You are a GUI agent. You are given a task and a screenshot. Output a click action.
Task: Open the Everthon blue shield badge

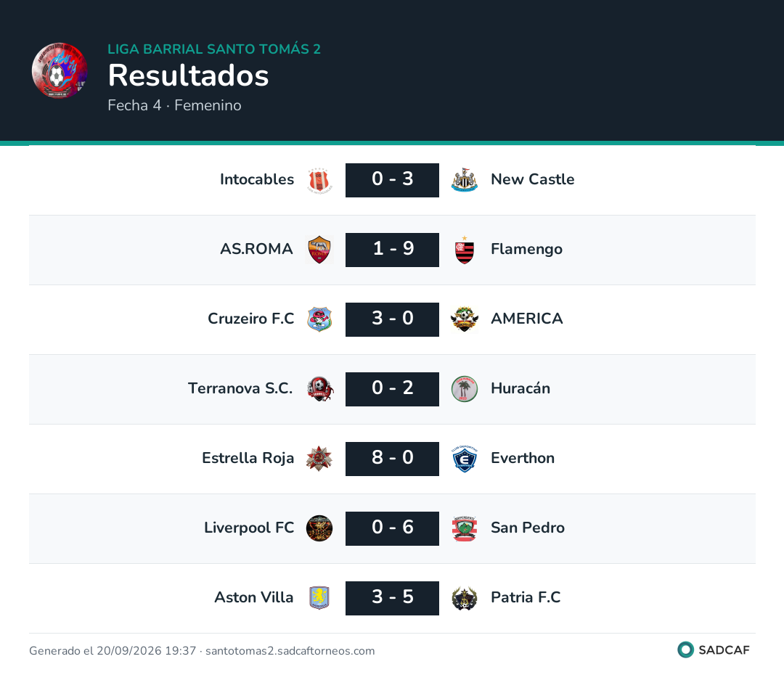465,459
